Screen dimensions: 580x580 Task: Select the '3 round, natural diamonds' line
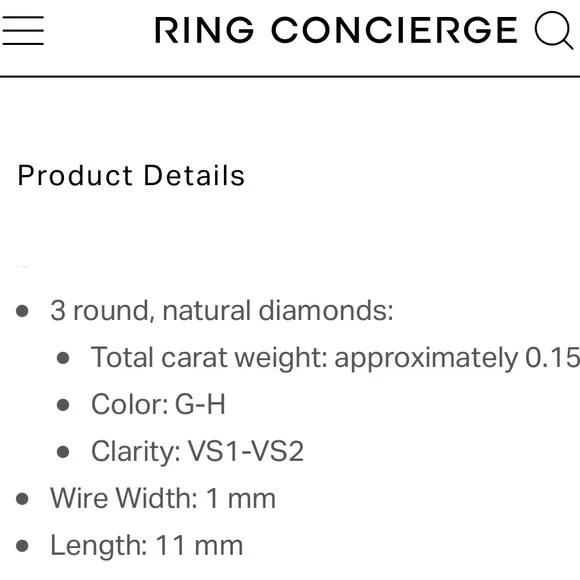tap(222, 310)
